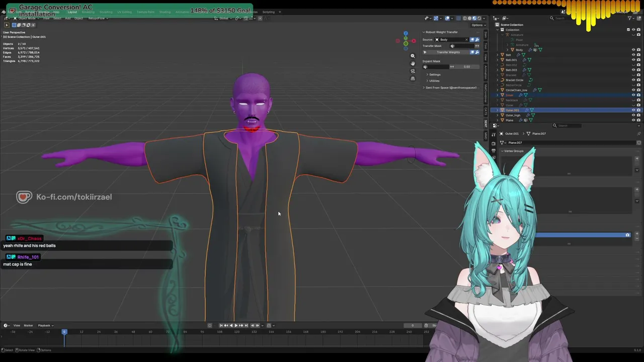Click the blue Z axis on navigation gizmo
The height and width of the screenshot is (362, 644).
point(406,34)
